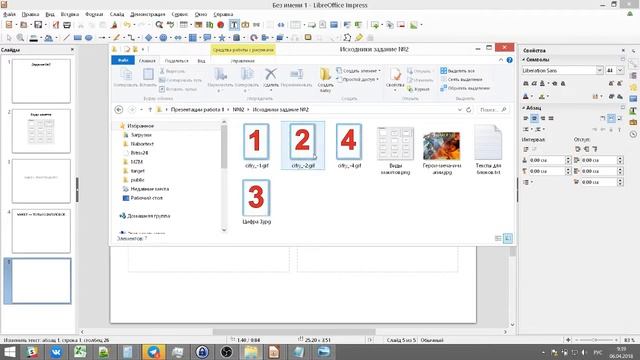The height and width of the screenshot is (360, 640).
Task: Select the Callouts speech bubble tool
Action: pos(207,38)
